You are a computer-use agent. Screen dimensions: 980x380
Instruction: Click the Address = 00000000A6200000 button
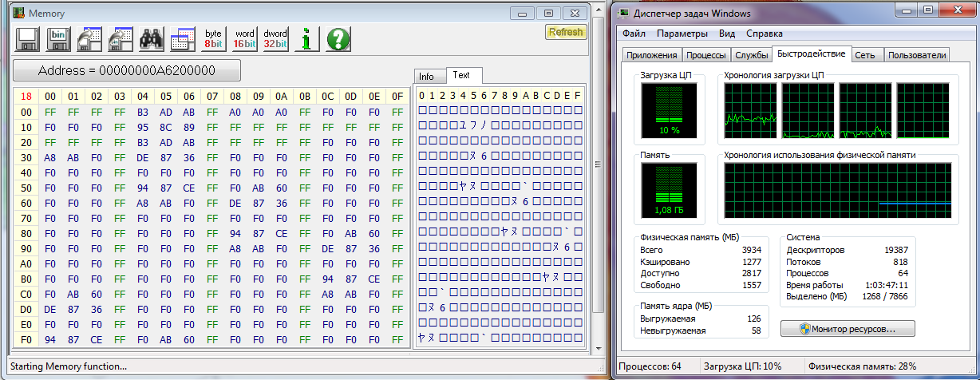pos(126,70)
